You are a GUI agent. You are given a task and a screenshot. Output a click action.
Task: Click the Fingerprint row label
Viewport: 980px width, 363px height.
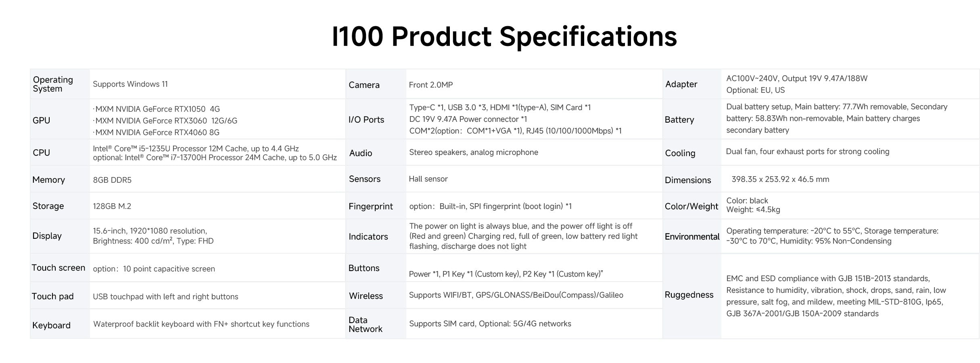(370, 207)
